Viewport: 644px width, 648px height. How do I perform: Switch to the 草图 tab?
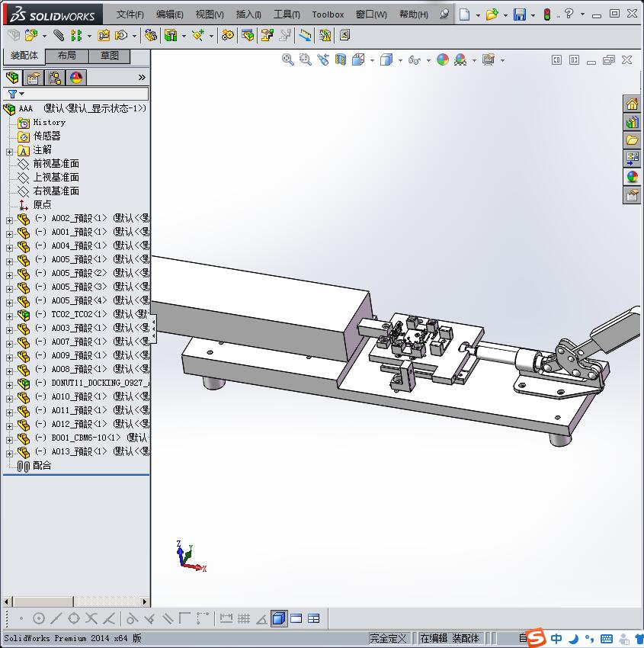coord(110,56)
